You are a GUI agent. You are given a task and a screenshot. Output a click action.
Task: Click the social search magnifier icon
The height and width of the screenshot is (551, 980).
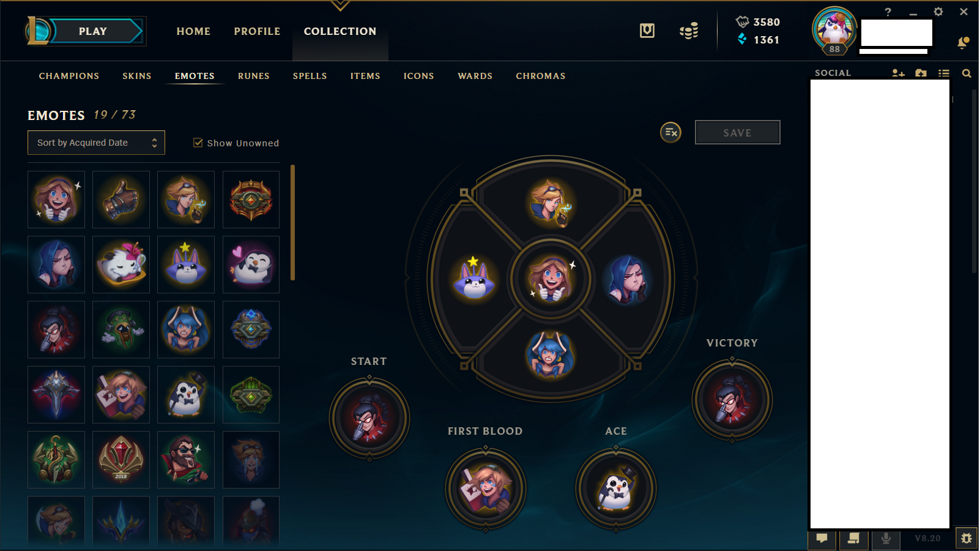tap(967, 73)
